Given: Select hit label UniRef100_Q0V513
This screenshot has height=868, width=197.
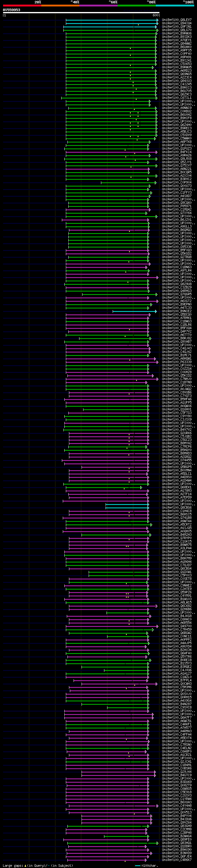Looking at the screenshot, I should pos(176,812).
